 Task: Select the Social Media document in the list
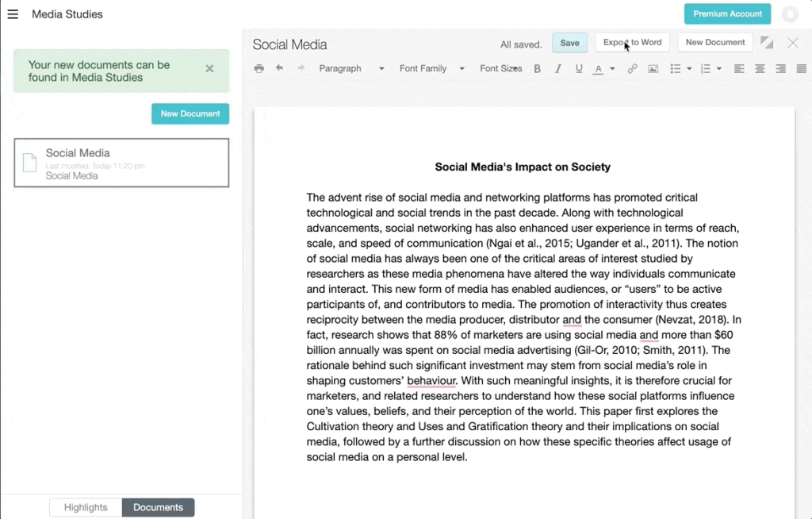121,163
